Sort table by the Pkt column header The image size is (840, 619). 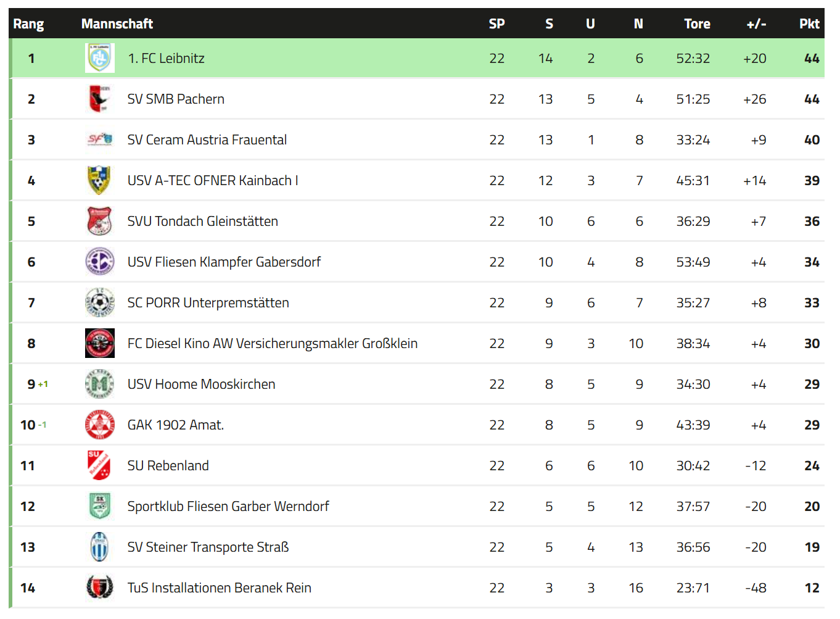(809, 23)
